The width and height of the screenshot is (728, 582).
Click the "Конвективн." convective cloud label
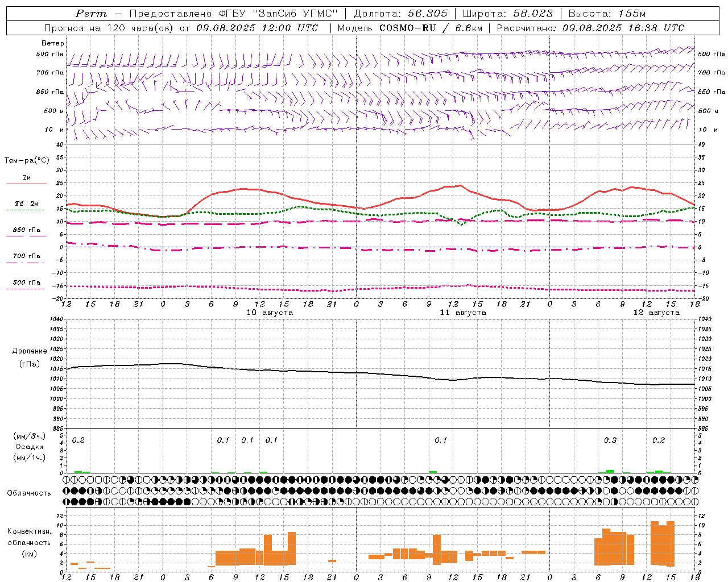pos(30,531)
